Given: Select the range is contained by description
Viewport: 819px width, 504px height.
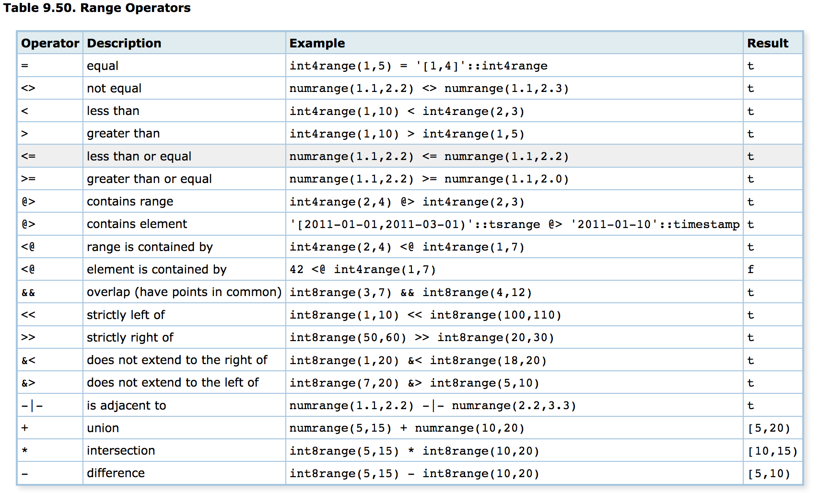Looking at the screenshot, I should (149, 247).
